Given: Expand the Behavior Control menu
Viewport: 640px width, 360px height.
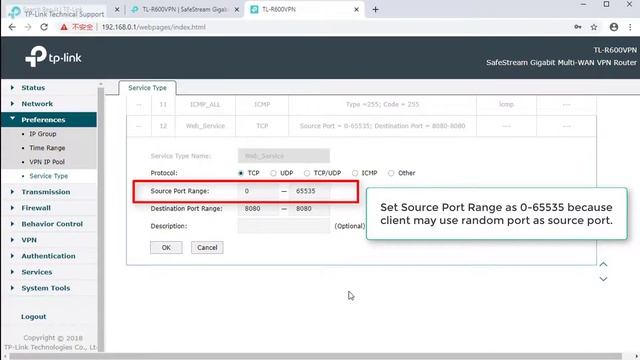Looking at the screenshot, I should [x=52, y=224].
